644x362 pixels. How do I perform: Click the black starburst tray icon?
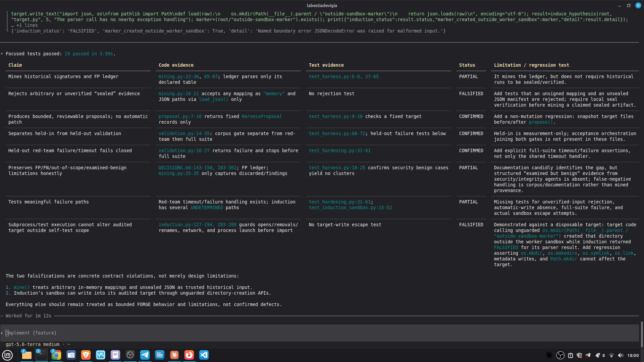[x=549, y=355]
